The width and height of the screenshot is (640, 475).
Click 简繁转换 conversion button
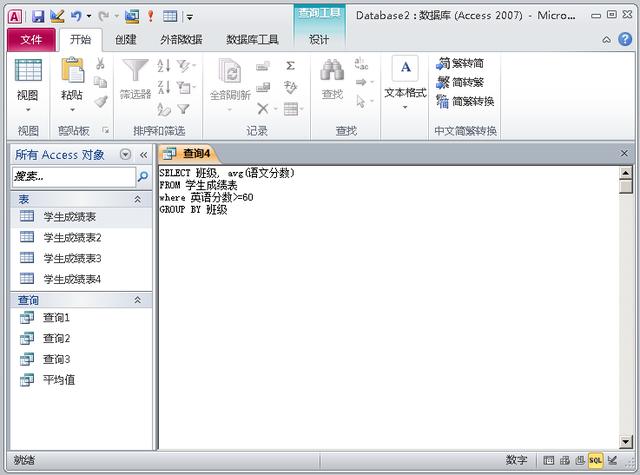pyautogui.click(x=464, y=101)
